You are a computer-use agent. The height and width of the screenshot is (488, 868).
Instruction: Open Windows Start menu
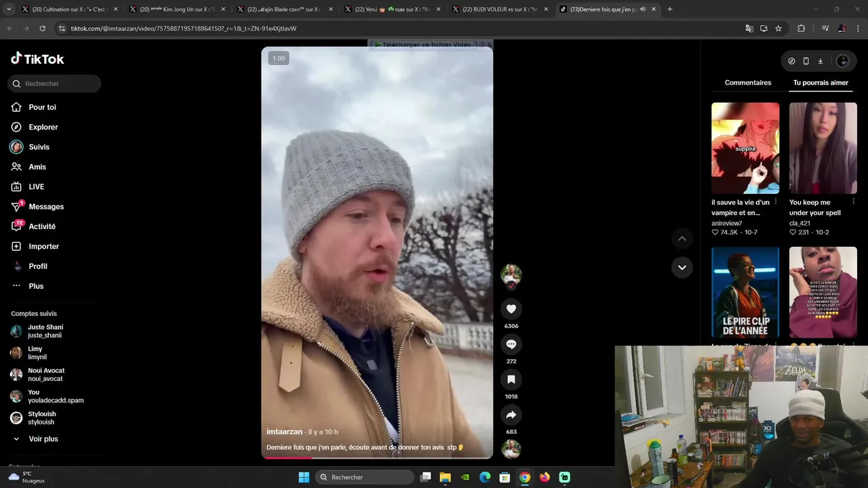[x=304, y=477]
